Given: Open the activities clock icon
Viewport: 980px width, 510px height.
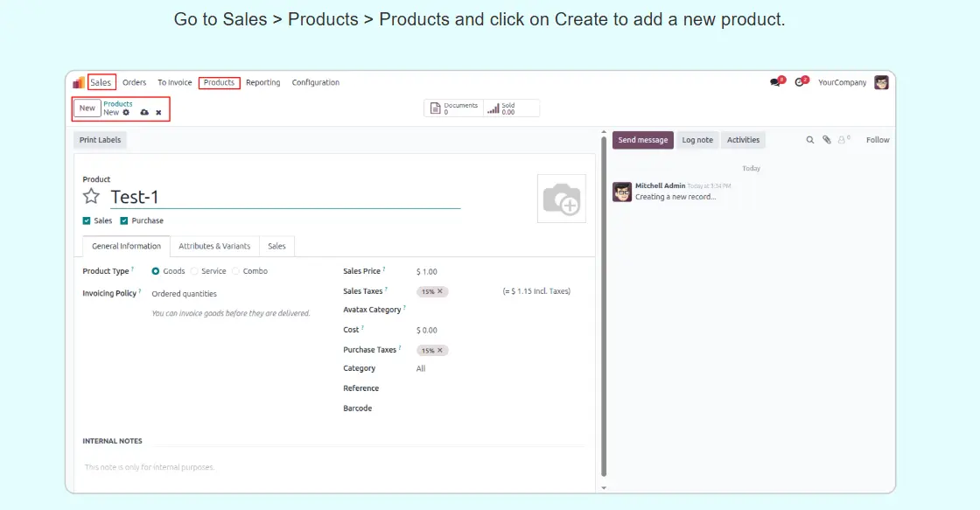Looking at the screenshot, I should coord(800,82).
